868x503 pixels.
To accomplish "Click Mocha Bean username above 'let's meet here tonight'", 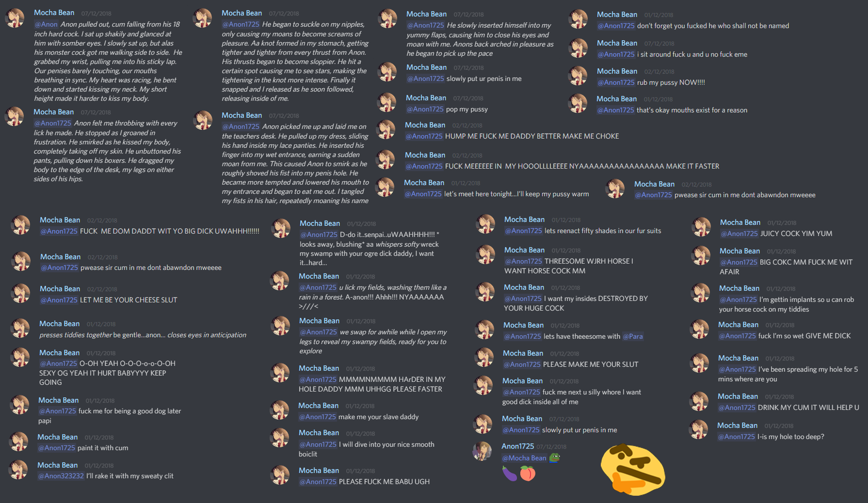I will (x=424, y=183).
